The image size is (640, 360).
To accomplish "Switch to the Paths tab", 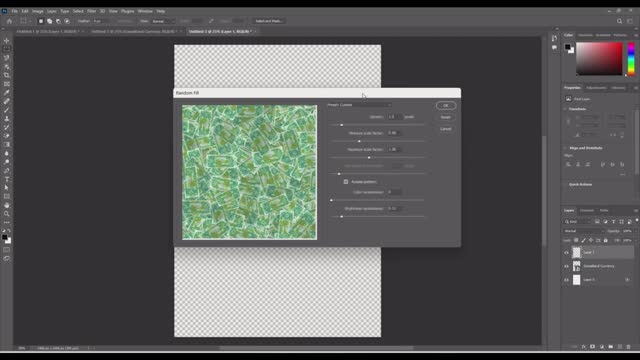I will 604,211.
